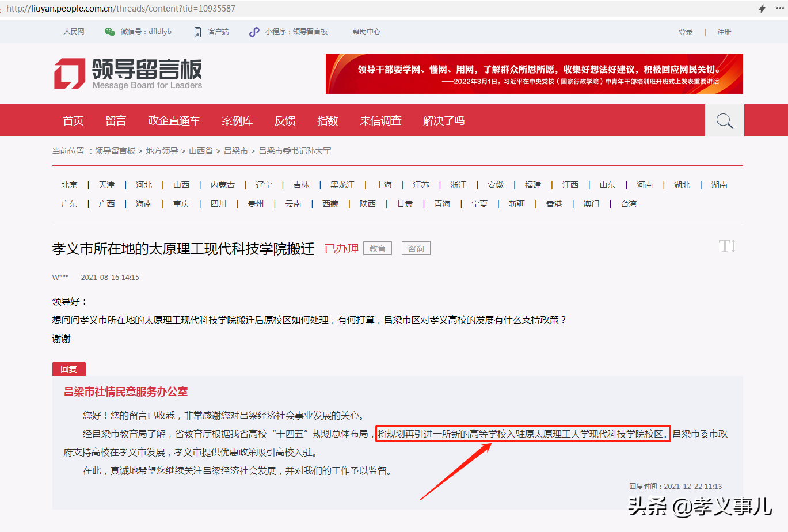
Task: Select the 香港 region link
Action: click(554, 204)
